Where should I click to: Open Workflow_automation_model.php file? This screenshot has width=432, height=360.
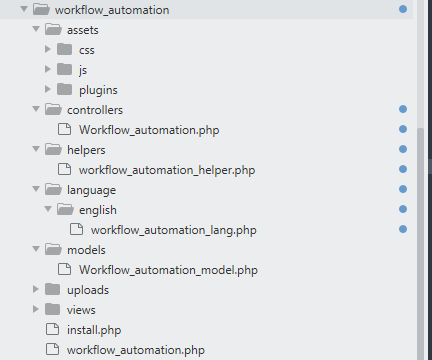pyautogui.click(x=168, y=270)
